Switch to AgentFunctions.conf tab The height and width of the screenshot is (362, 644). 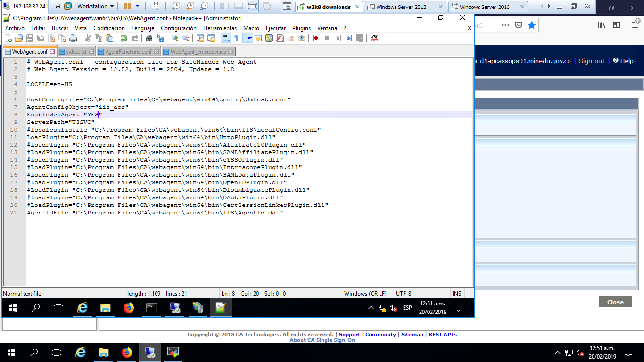click(128, 52)
